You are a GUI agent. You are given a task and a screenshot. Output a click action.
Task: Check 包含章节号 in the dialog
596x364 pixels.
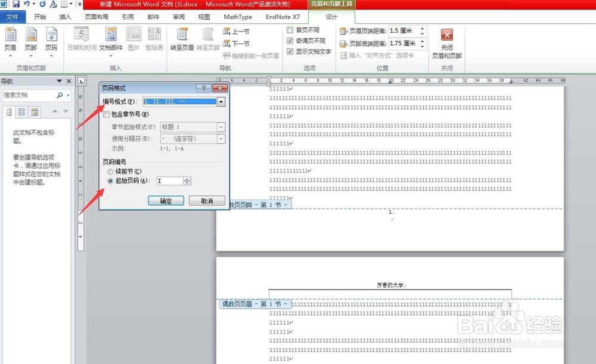pyautogui.click(x=106, y=113)
